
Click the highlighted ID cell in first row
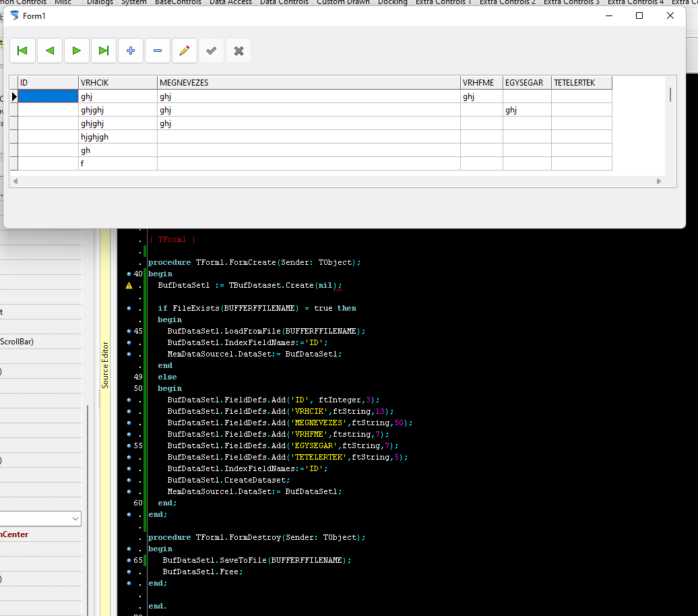coord(48,96)
